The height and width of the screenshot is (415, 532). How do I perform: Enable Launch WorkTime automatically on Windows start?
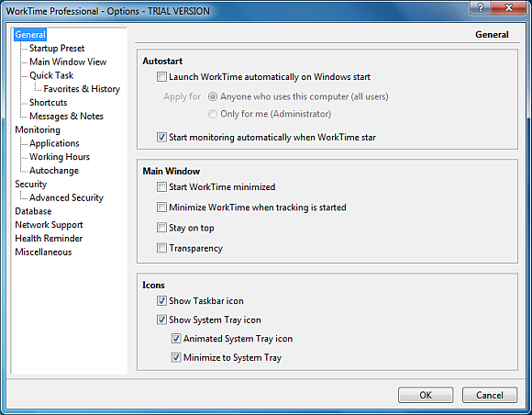tap(161, 77)
